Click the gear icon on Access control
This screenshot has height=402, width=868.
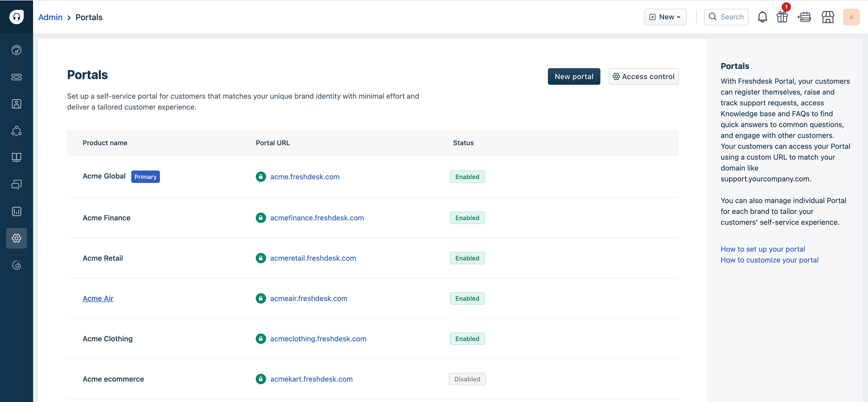pos(616,76)
